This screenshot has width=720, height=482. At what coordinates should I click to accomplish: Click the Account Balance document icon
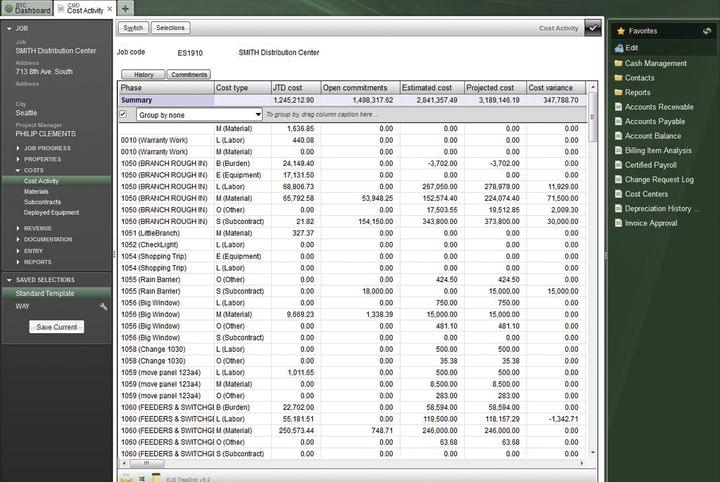[619, 136]
